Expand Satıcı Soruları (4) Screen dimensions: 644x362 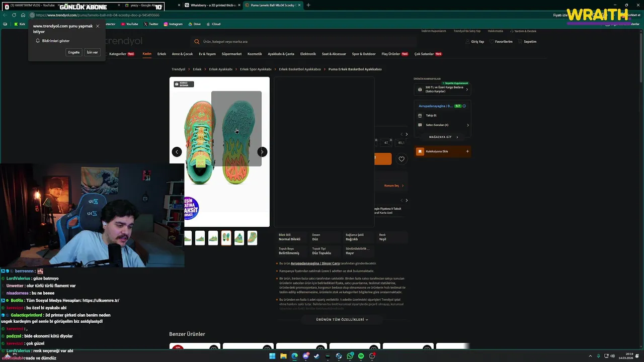click(x=443, y=125)
